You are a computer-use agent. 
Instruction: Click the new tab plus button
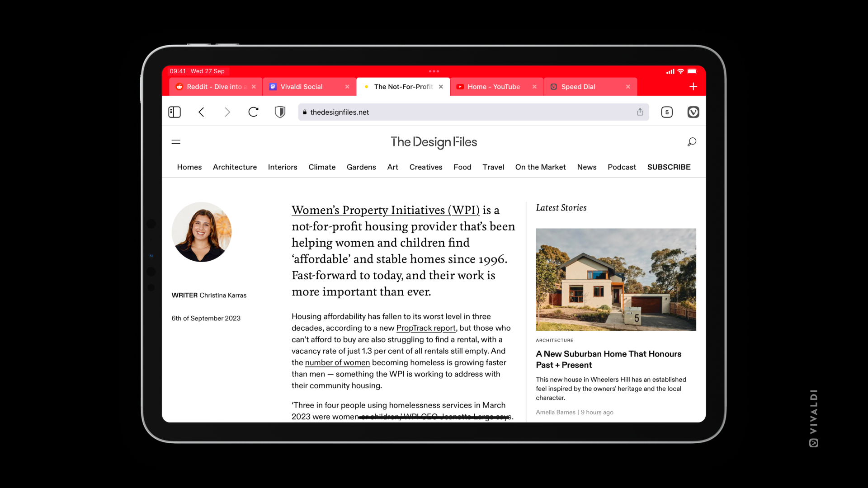click(693, 86)
